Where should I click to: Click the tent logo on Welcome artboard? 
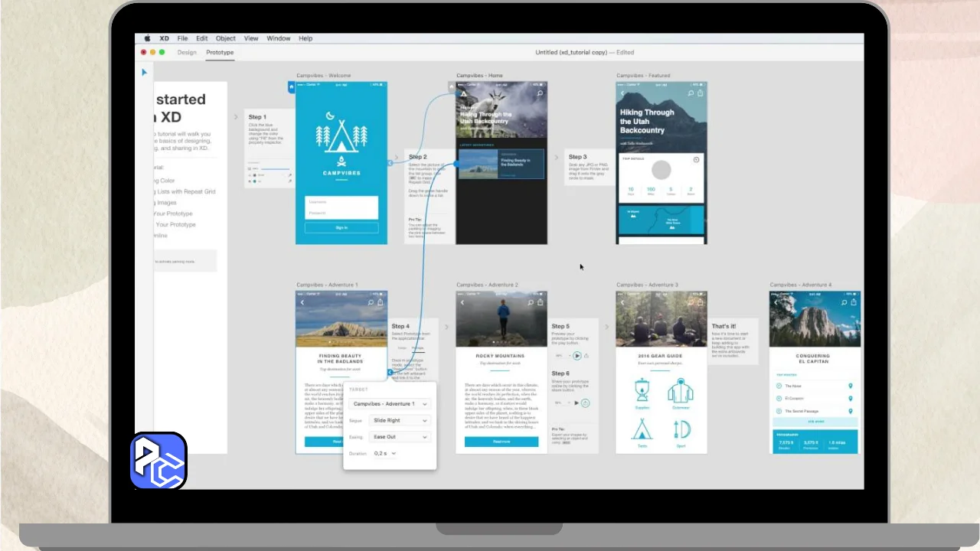[x=341, y=135]
